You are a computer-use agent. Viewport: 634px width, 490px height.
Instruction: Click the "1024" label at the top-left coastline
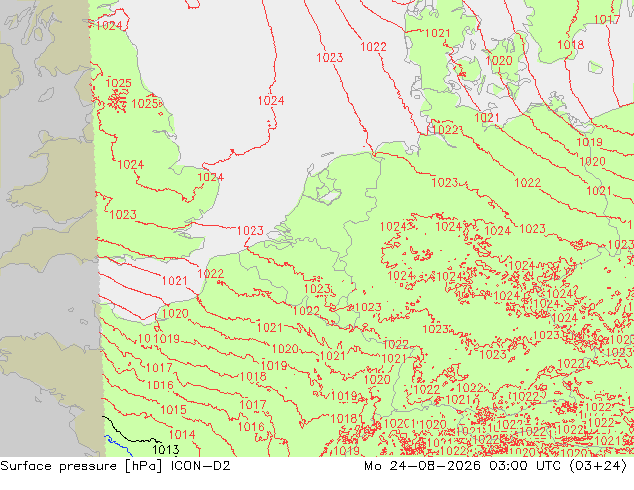(109, 25)
